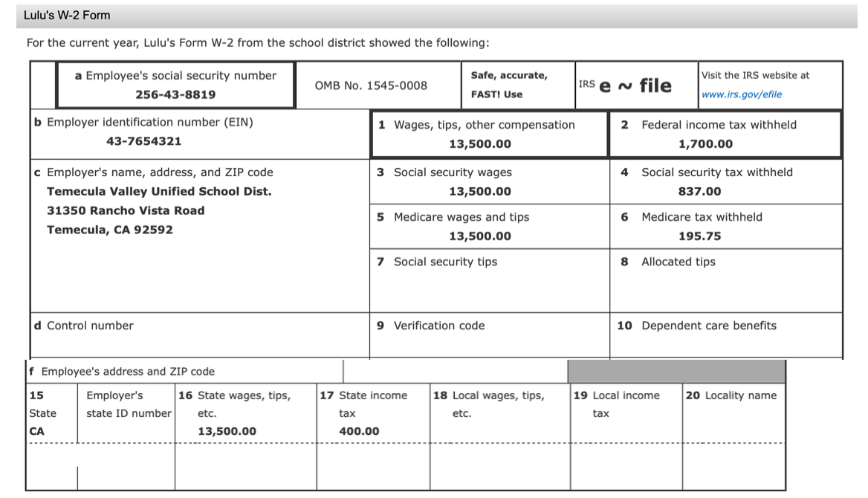This screenshot has height=498, width=868.
Task: Click Box 8 Allocated tips field
Action: [725, 282]
